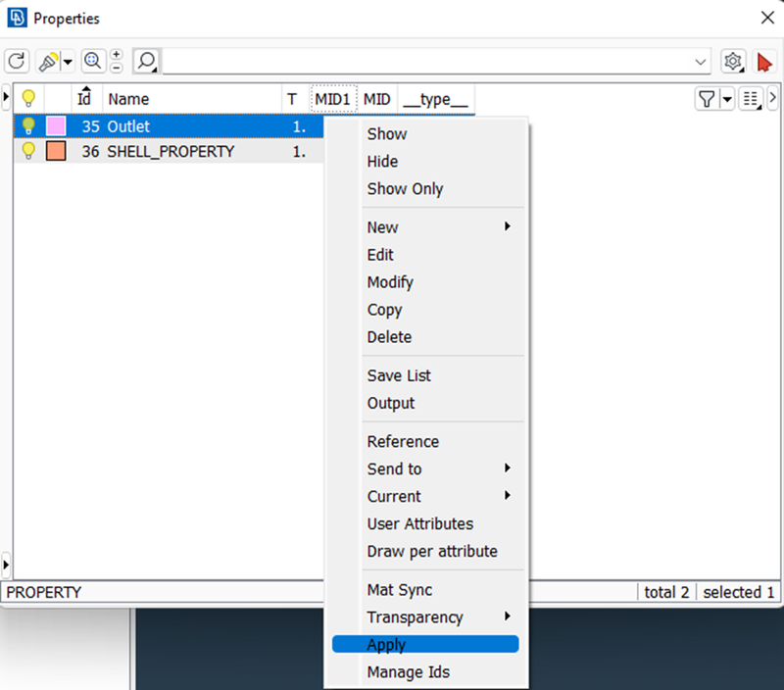Open the Current submenu
Screen dimensions: 784x690
pyautogui.click(x=425, y=497)
